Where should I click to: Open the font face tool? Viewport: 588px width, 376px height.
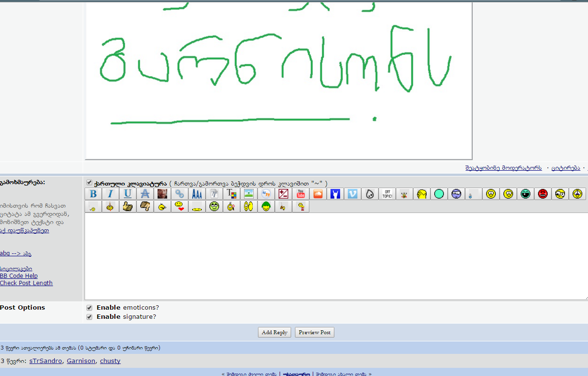tap(214, 194)
